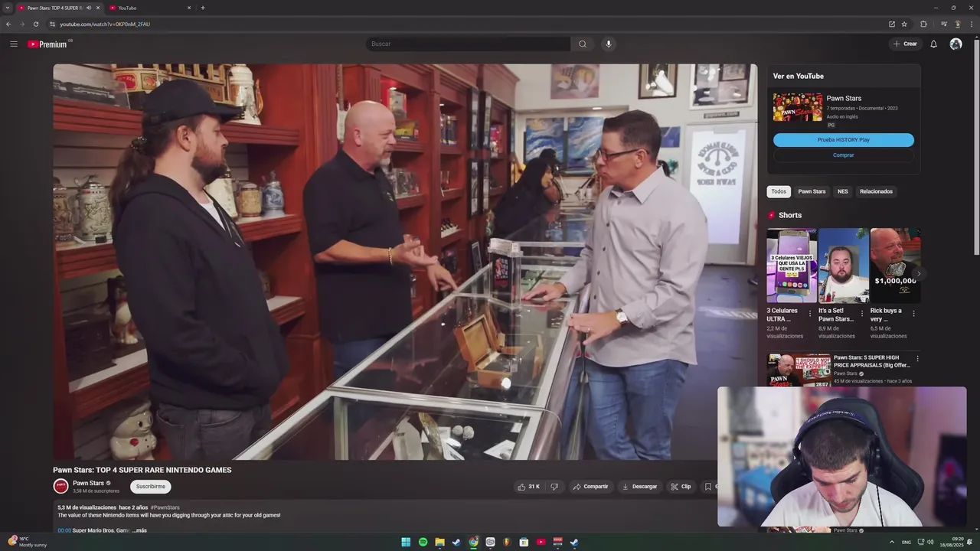Open the media control icon in browser toolbar

click(943, 24)
